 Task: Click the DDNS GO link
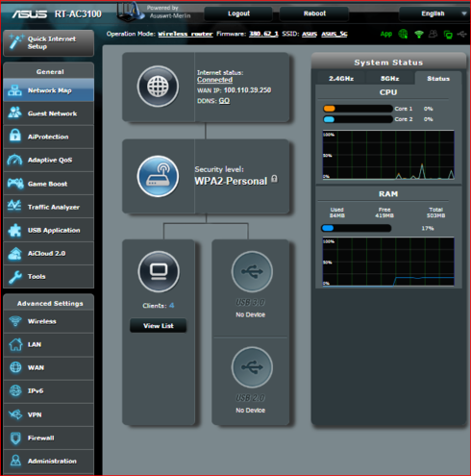pyautogui.click(x=224, y=101)
